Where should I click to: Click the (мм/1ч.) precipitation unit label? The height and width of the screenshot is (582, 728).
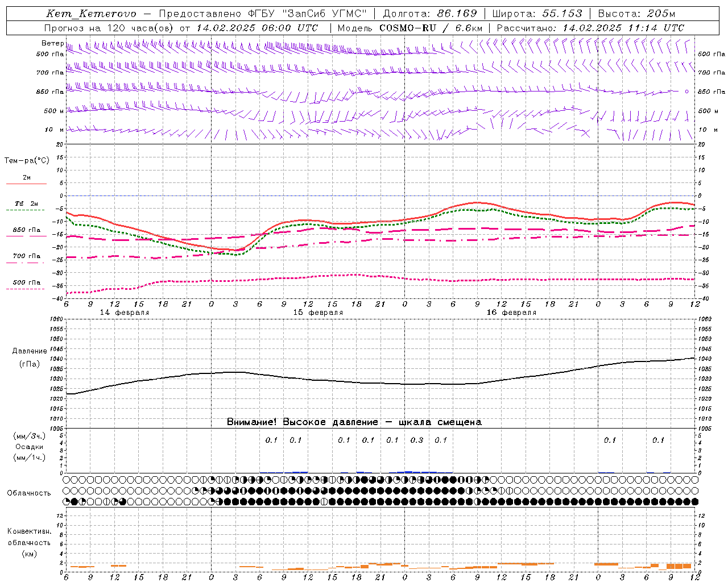[29, 458]
